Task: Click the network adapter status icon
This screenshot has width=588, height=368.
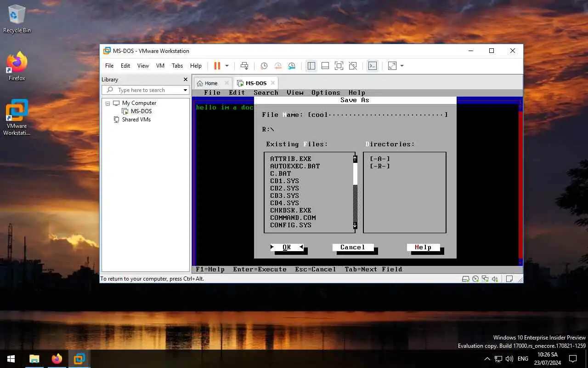Action: (x=485, y=279)
